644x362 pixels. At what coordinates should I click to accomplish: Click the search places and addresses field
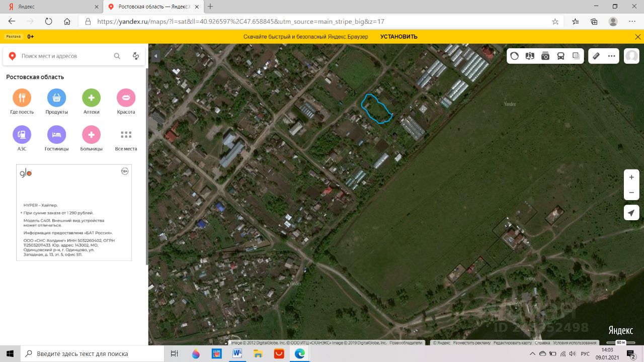(65, 56)
